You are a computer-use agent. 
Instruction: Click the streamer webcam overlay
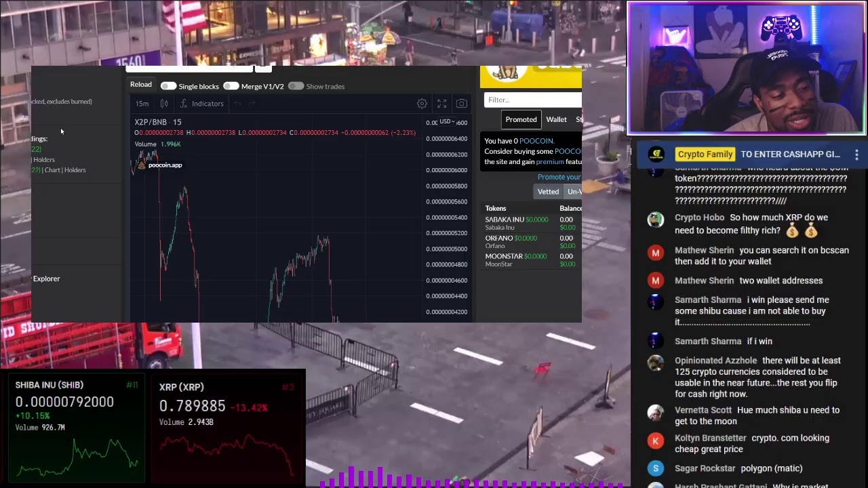(x=746, y=68)
